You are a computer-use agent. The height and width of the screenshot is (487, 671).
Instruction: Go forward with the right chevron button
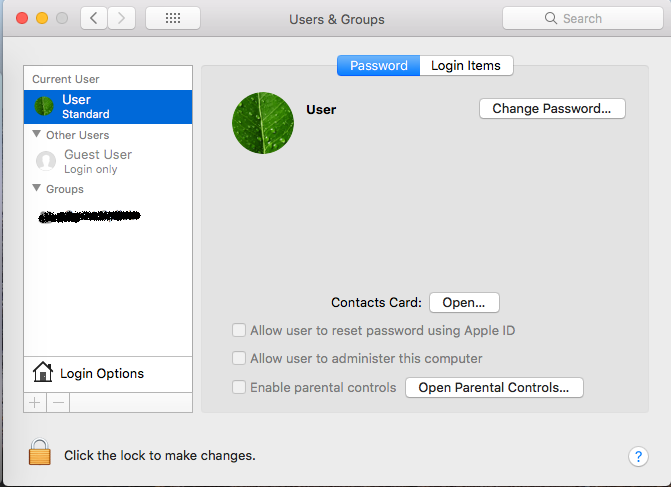tap(122, 18)
